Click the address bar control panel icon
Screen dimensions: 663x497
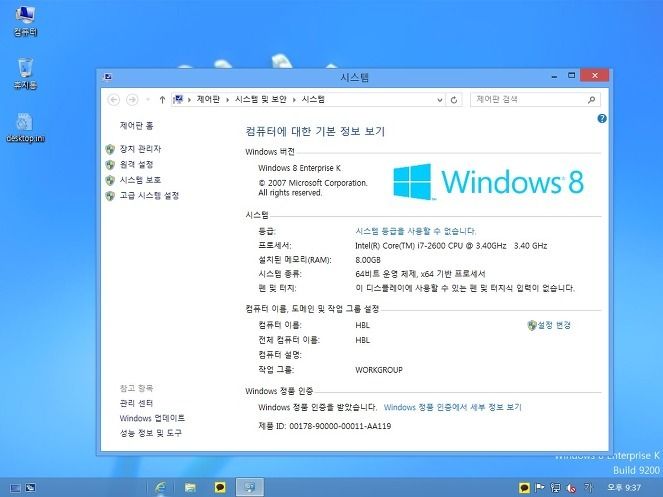pyautogui.click(x=178, y=99)
